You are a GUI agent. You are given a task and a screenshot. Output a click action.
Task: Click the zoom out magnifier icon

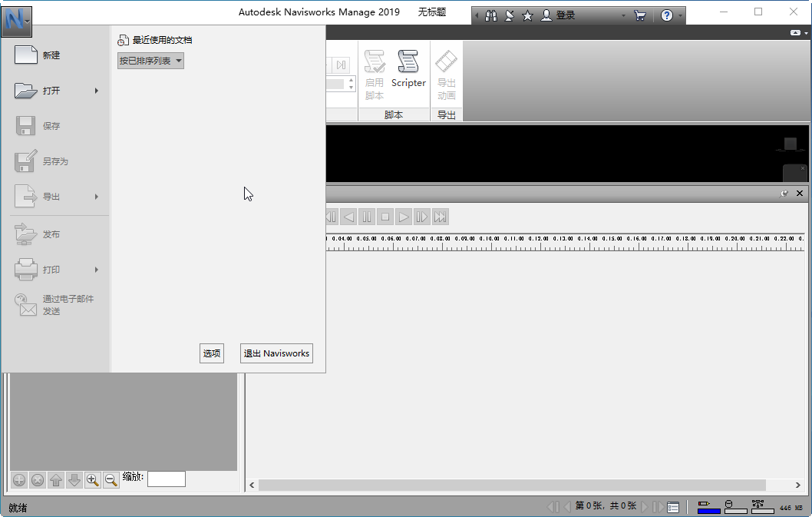(x=111, y=480)
